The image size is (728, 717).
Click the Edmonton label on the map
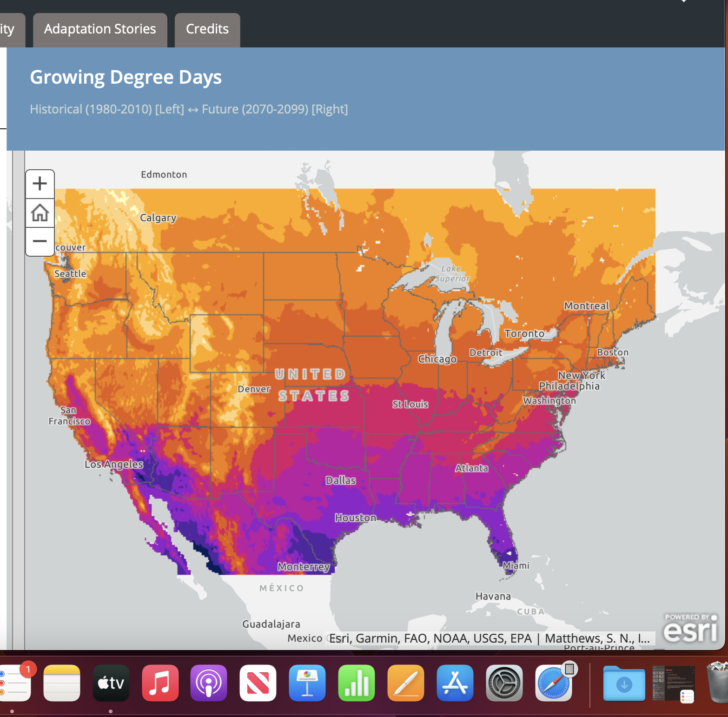(x=164, y=175)
